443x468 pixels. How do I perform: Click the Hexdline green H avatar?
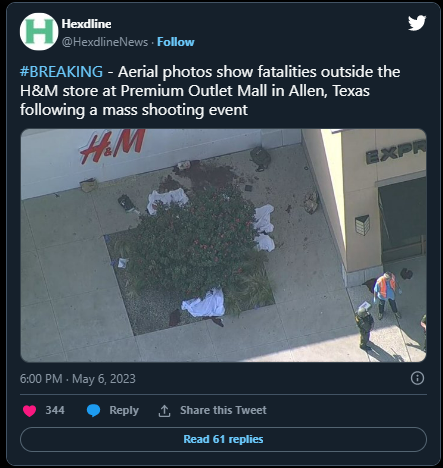(39, 32)
